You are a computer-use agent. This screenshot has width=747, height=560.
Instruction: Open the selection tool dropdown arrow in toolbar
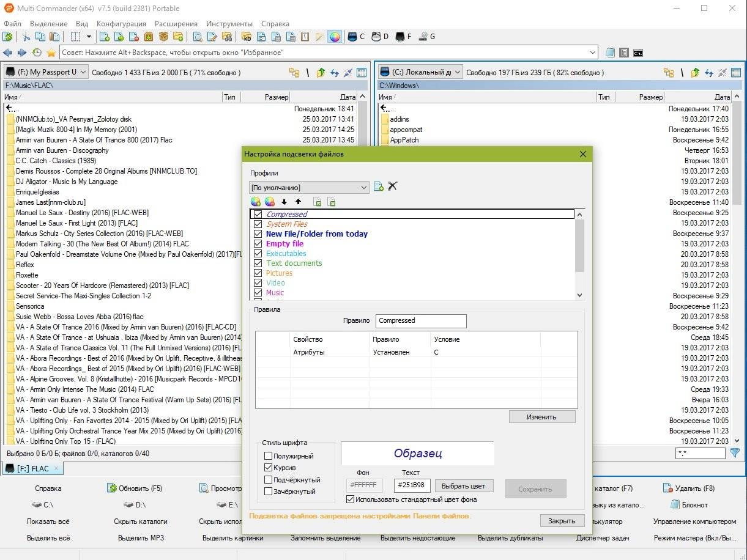[x=89, y=37]
